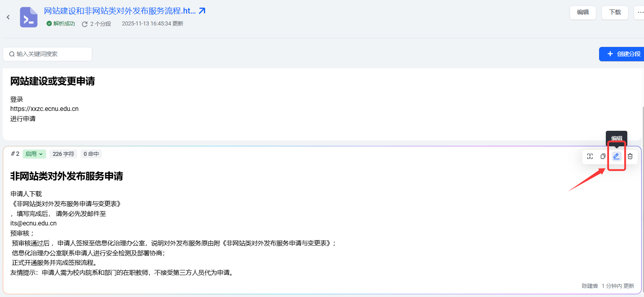Click the 下载 download button
The height and width of the screenshot is (297, 644).
click(615, 12)
